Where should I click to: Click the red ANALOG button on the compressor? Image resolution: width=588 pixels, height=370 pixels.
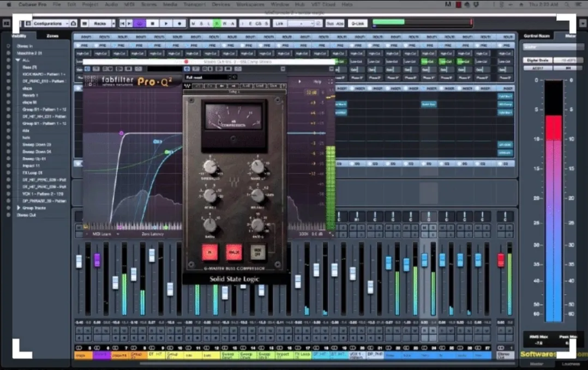click(233, 252)
